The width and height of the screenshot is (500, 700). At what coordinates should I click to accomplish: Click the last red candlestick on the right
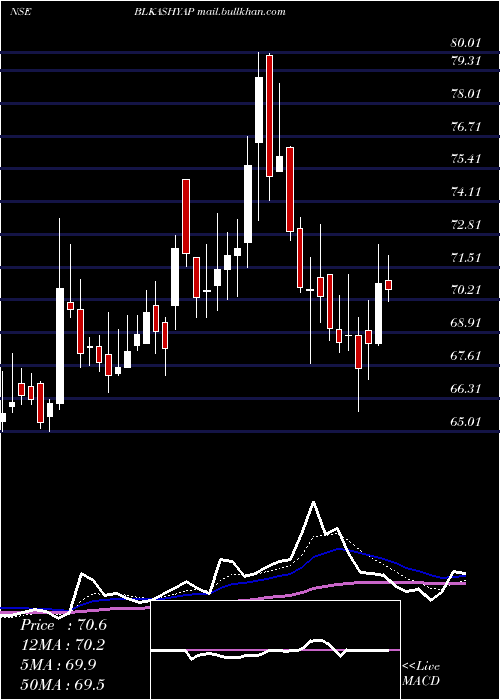click(388, 285)
